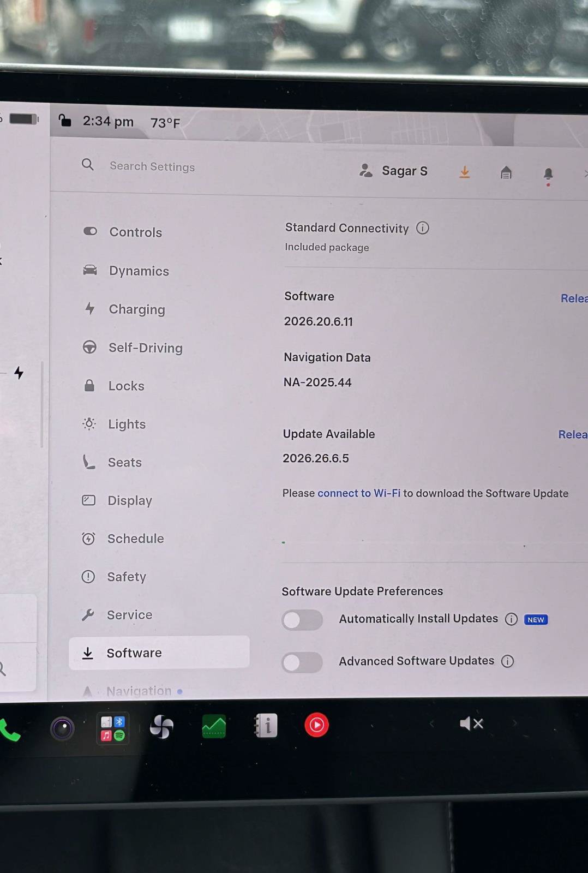The width and height of the screenshot is (588, 873).
Task: Tap the lock status icon
Action: tap(65, 120)
